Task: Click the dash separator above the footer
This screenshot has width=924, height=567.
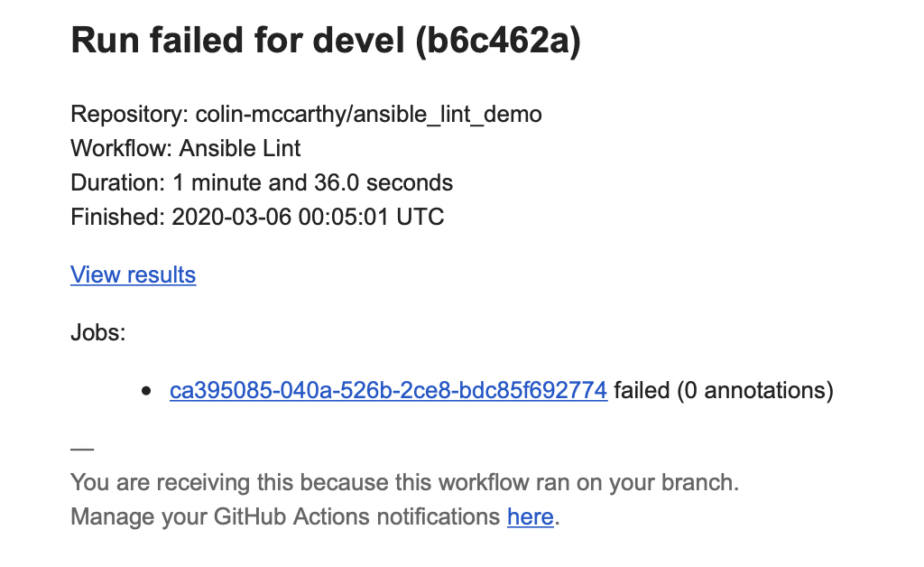Action: pos(81,448)
